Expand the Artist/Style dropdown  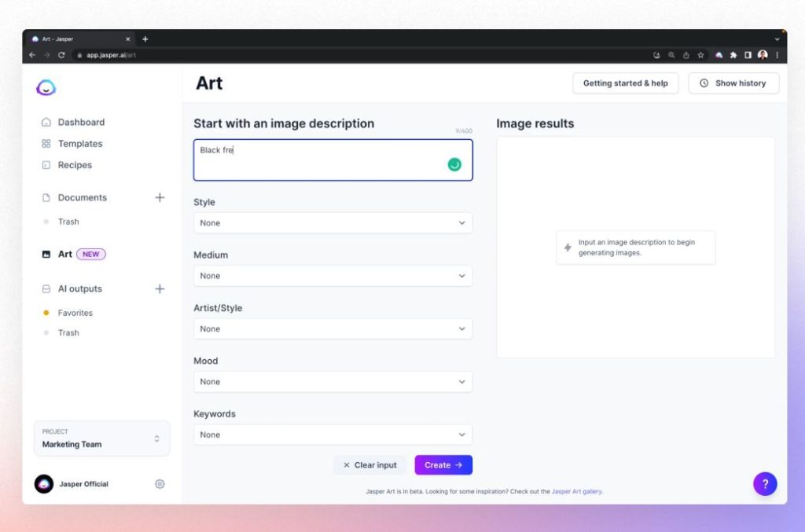pyautogui.click(x=333, y=328)
